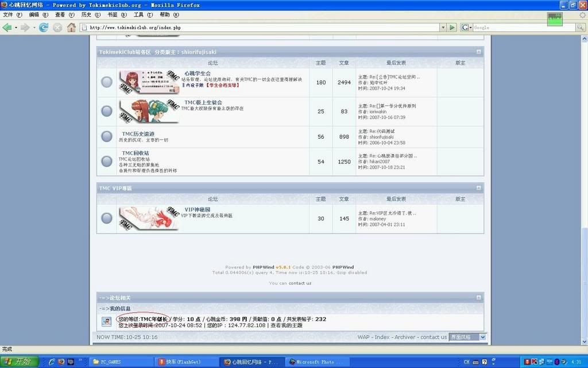
Task: Collapse the TokimekiClub站务区 category section
Action: [478, 52]
